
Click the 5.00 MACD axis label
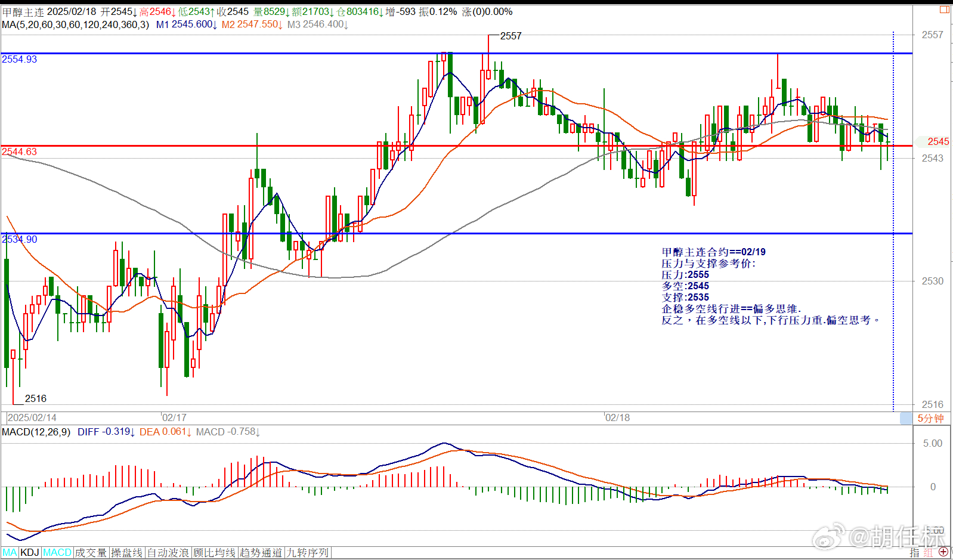(933, 444)
